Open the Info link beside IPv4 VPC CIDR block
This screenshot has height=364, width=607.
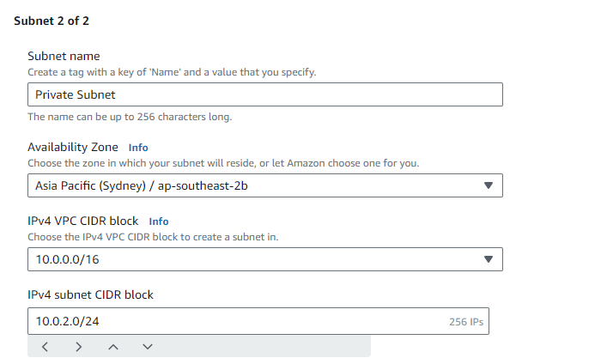coord(159,221)
